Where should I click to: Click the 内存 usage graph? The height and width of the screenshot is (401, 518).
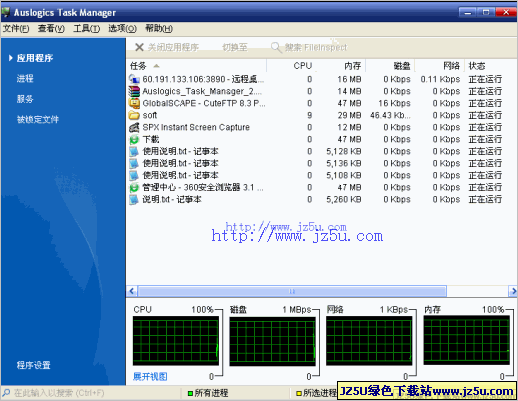coord(466,340)
